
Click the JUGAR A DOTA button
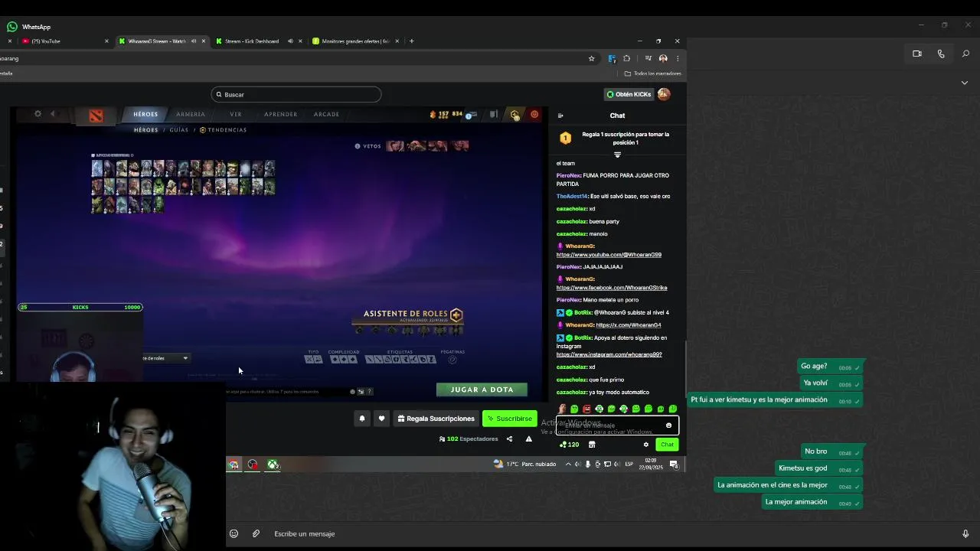482,390
